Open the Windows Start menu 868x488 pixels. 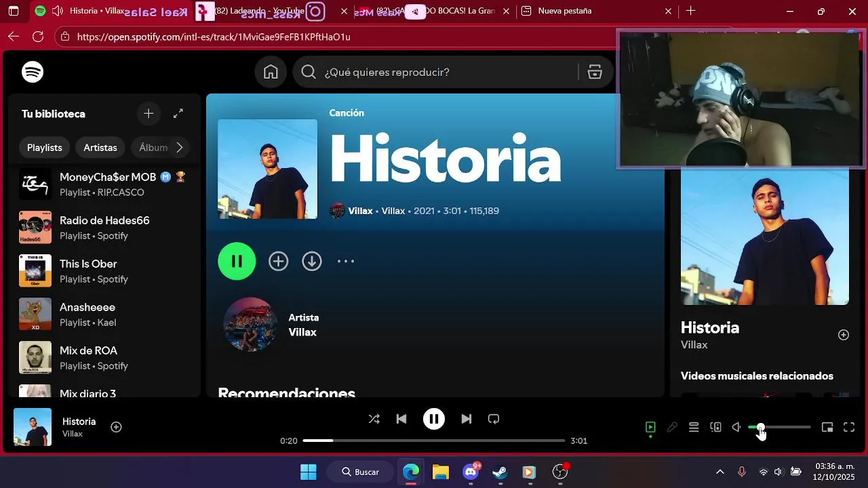tap(308, 472)
